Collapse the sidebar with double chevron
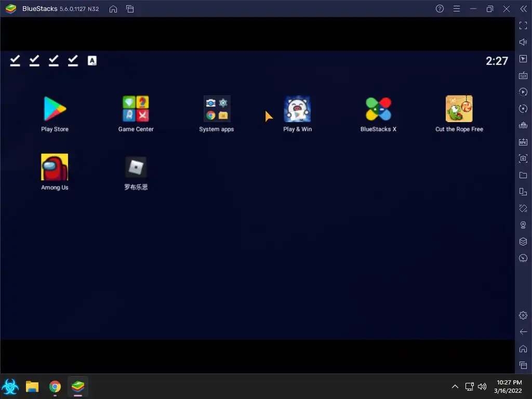The image size is (532, 399). pyautogui.click(x=524, y=9)
